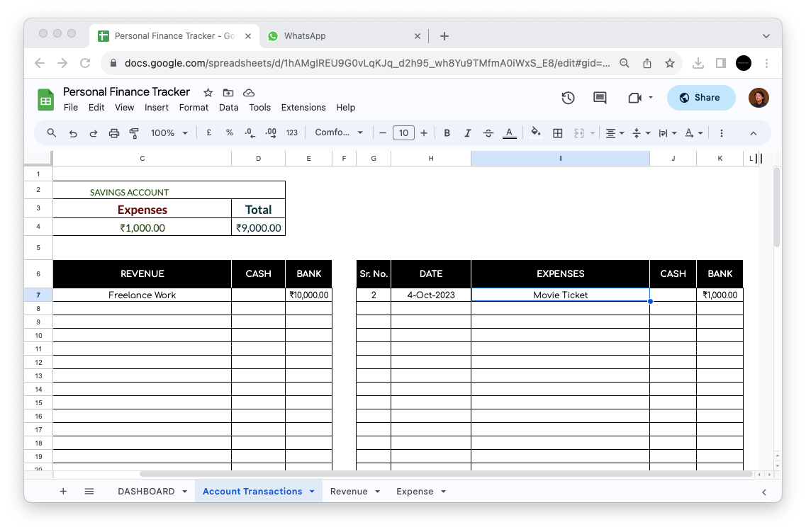Redo the last action

(93, 133)
